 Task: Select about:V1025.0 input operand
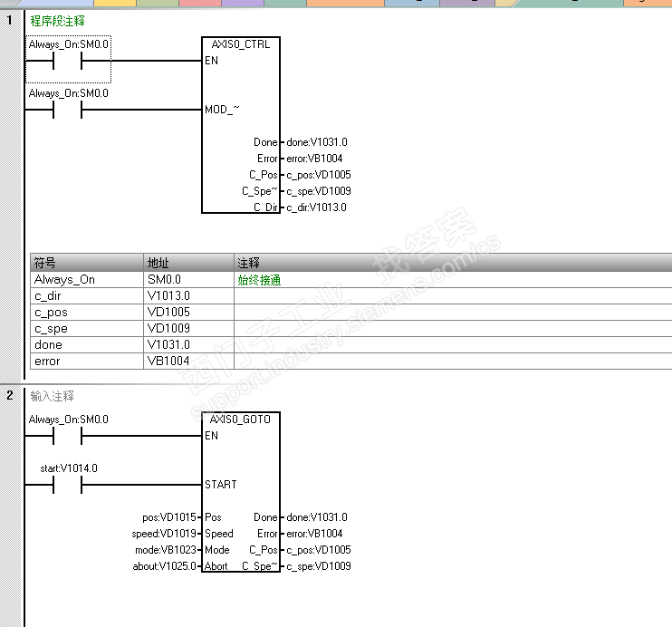164,566
